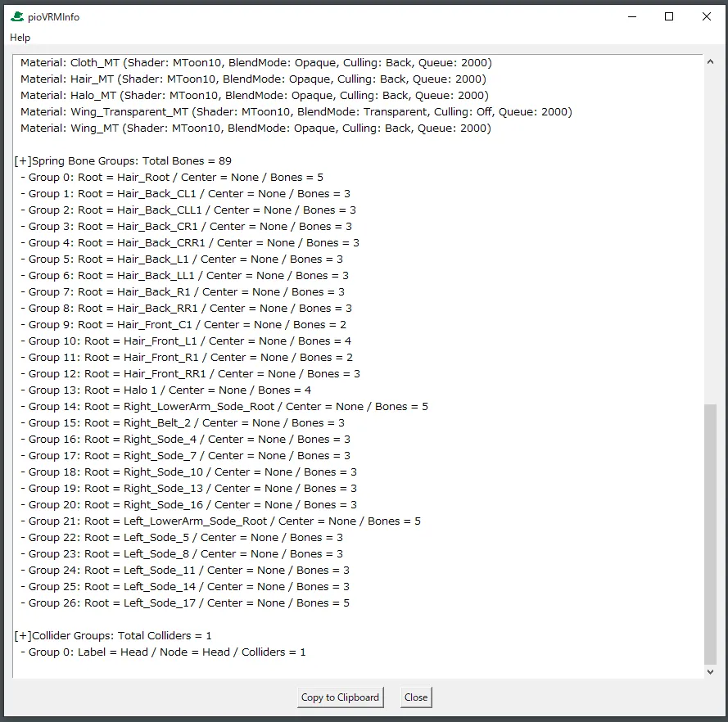The image size is (728, 722).
Task: Click the Group 17 Right_Sode_7 line
Action: tap(185, 456)
